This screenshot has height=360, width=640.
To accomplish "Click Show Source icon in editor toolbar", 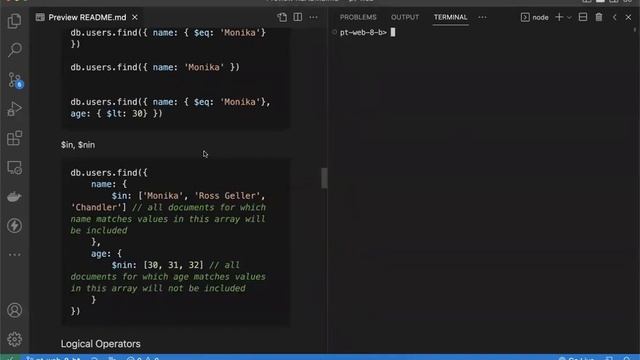I will coord(282,17).
